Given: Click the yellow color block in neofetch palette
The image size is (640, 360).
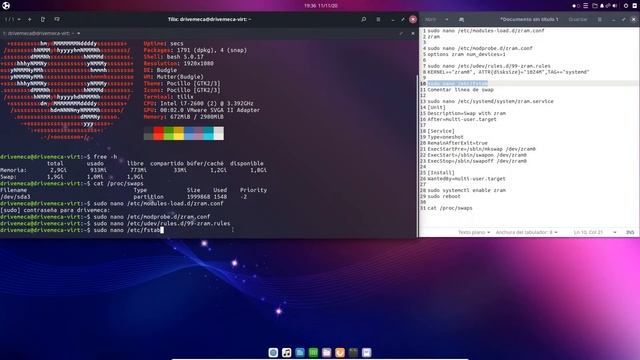Looking at the screenshot, I should [178, 133].
